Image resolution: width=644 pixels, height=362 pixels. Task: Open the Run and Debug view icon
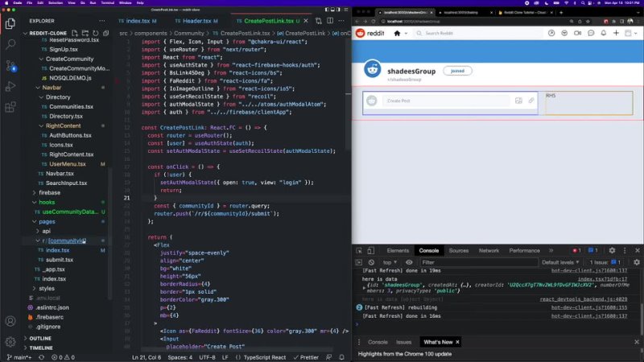(x=10, y=86)
